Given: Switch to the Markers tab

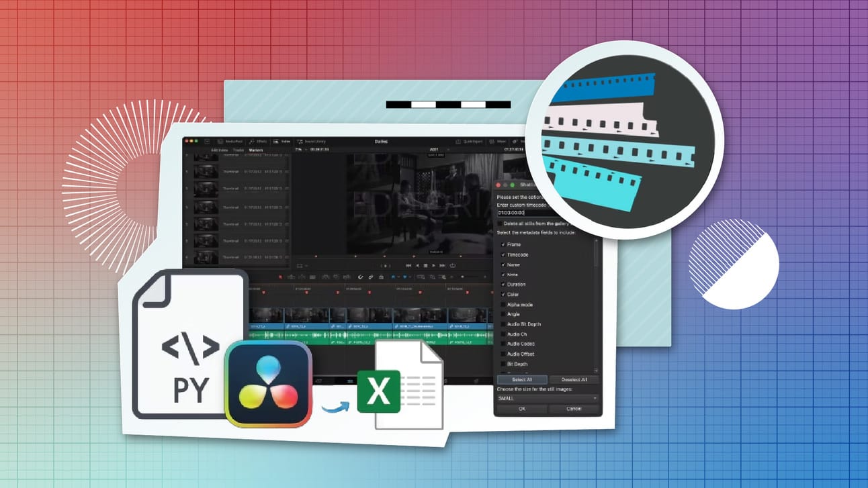Looking at the screenshot, I should click(256, 150).
